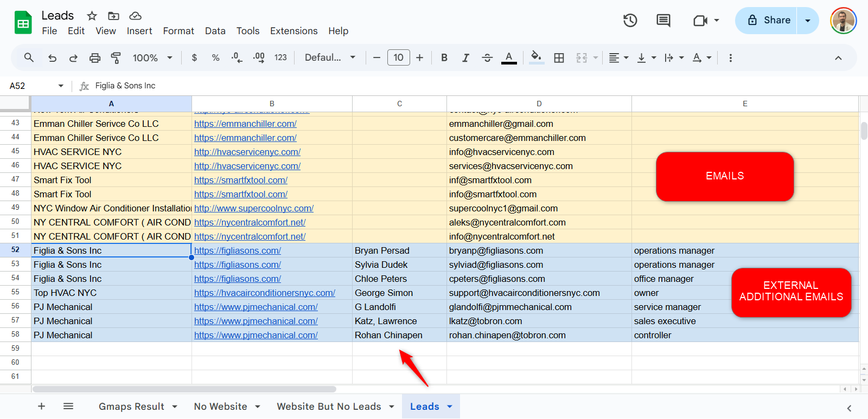The width and height of the screenshot is (868, 419).
Task: Redo the last action
Action: point(73,57)
